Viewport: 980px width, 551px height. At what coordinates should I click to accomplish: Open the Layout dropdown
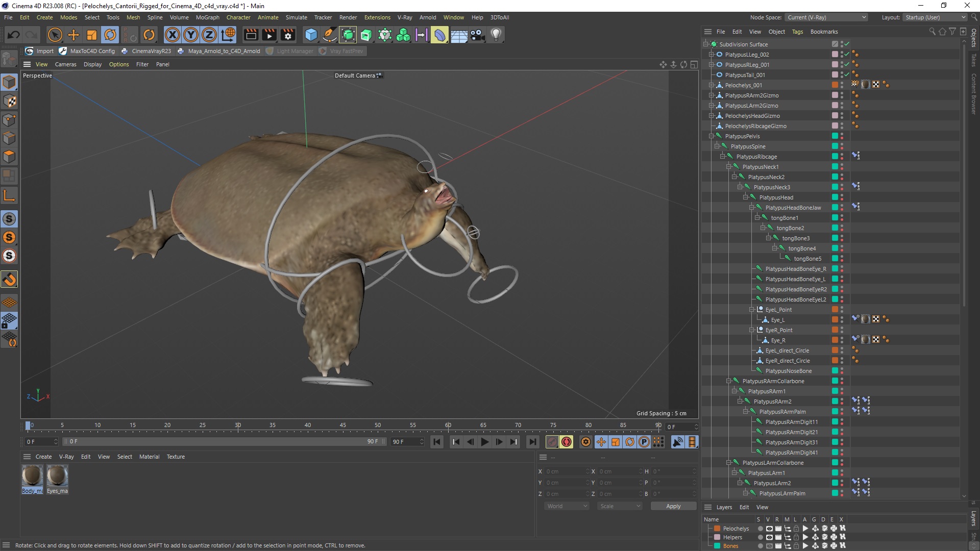[935, 17]
